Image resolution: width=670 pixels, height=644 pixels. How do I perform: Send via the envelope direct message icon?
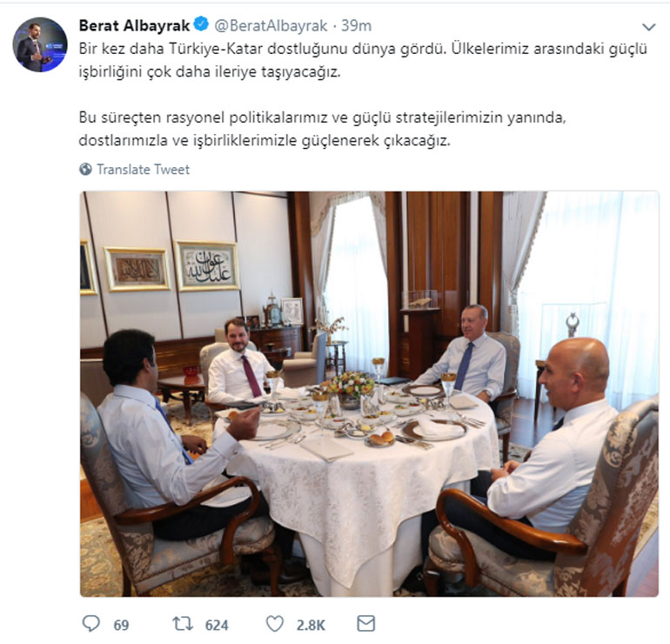pos(366,623)
